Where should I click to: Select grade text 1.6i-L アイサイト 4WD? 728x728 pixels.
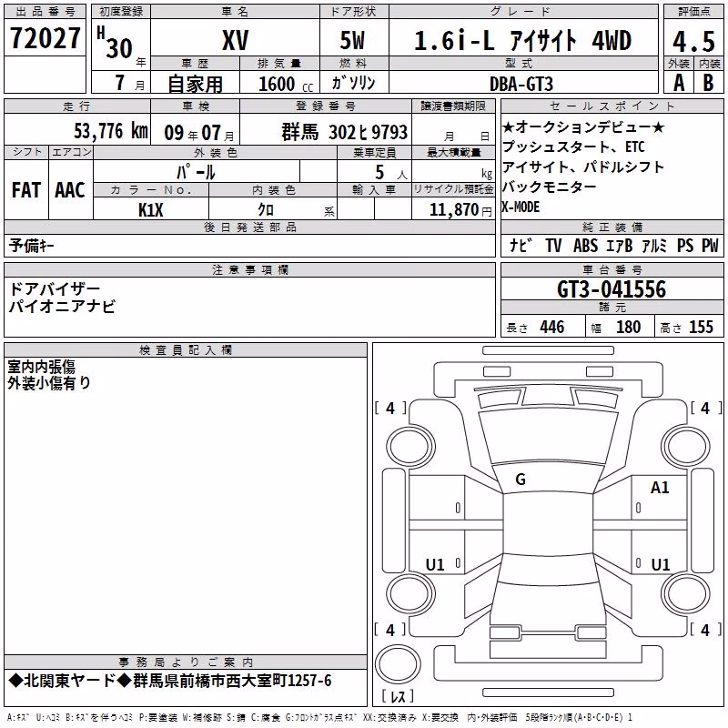(522, 40)
